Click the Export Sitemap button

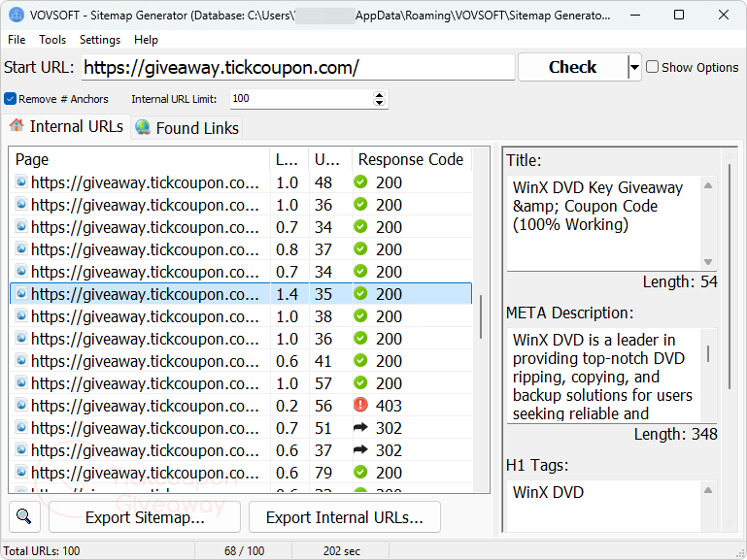coord(145,517)
